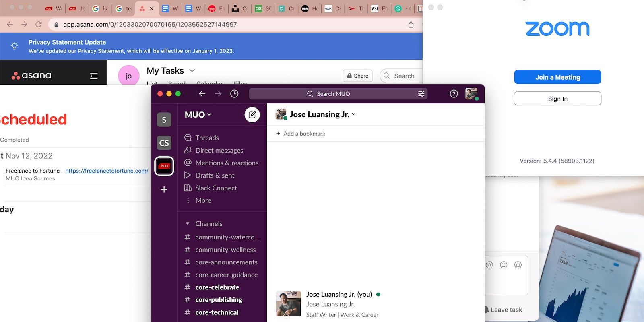
Task: Open the Slack compose new message icon
Action: pyautogui.click(x=252, y=115)
